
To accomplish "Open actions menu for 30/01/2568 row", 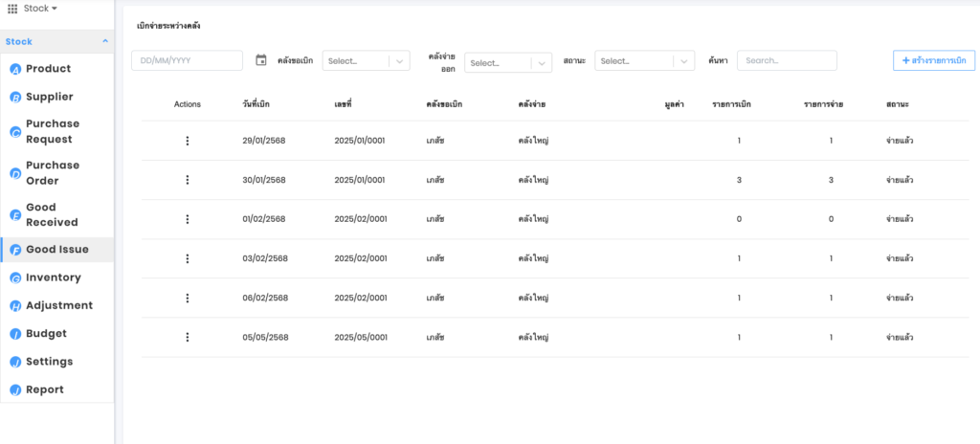I will pyautogui.click(x=188, y=180).
